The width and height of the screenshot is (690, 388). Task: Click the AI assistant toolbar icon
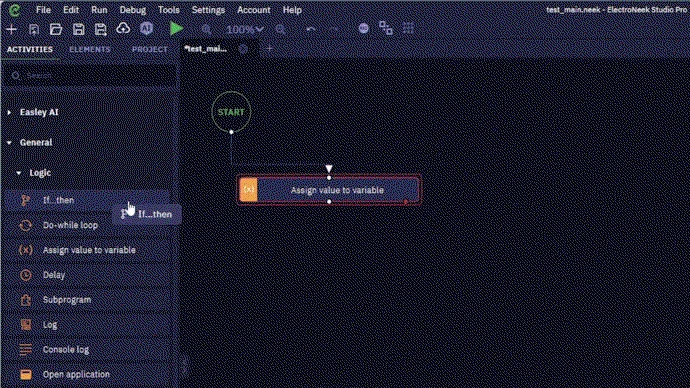[x=146, y=29]
